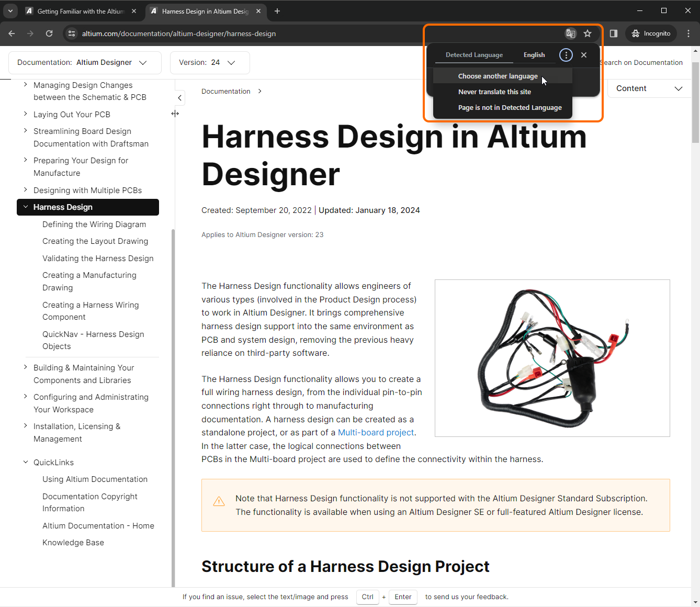Expand Building & Maintaining Your Components section

click(x=25, y=367)
